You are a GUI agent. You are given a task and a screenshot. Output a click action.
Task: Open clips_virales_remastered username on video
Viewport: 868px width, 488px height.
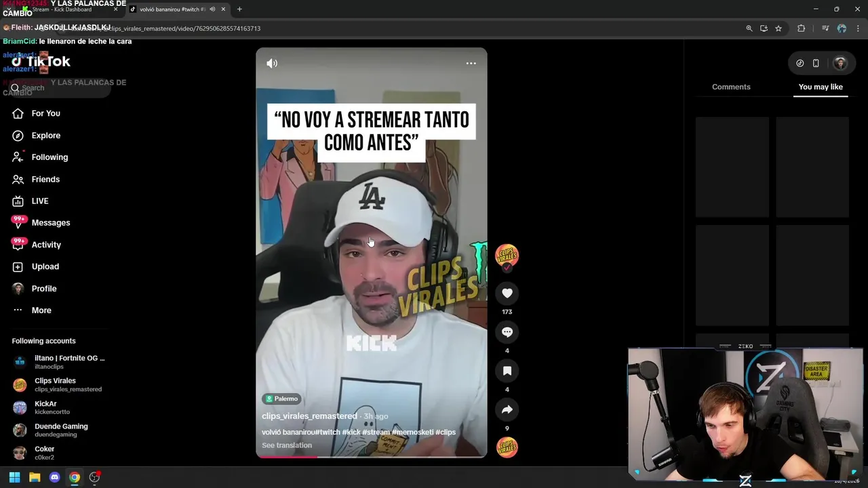click(x=309, y=416)
